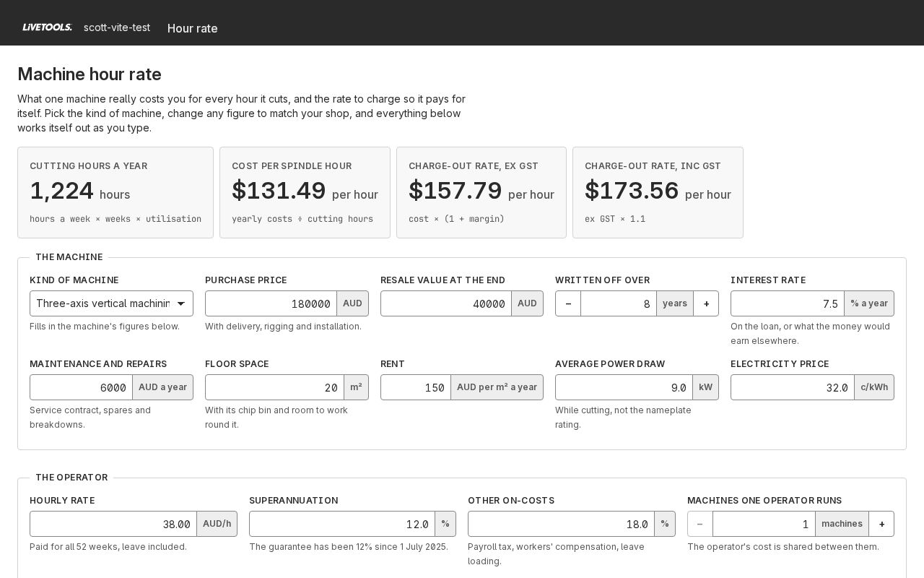This screenshot has height=578, width=924.
Task: Click the 'cost × (1 + margin)' formula
Action: coord(456,219)
